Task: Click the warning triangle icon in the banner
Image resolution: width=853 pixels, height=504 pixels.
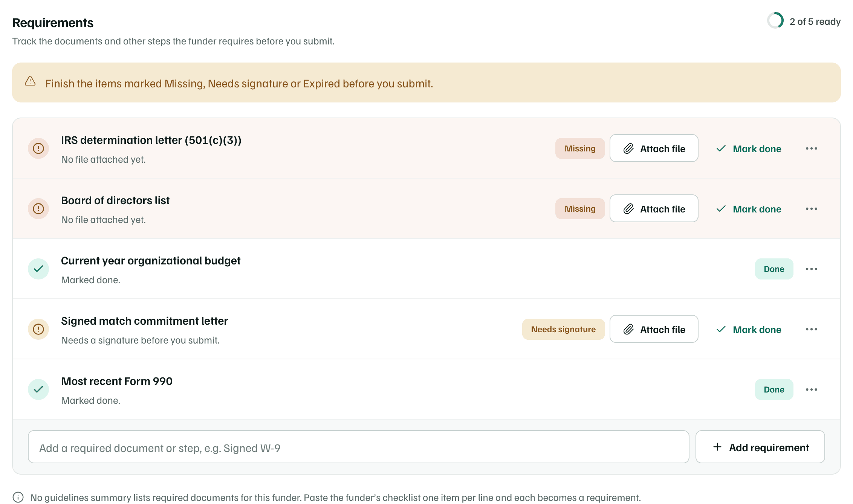Action: [x=30, y=81]
